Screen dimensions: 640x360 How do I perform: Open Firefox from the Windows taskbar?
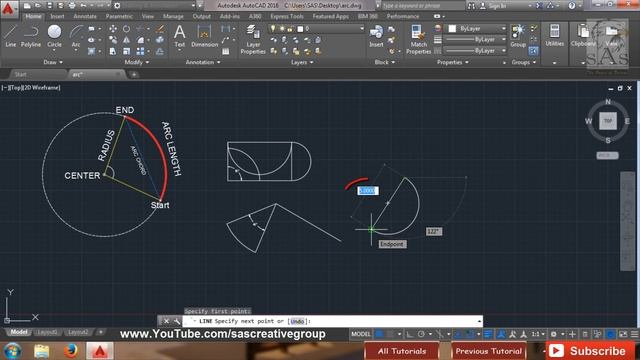pyautogui.click(x=71, y=351)
